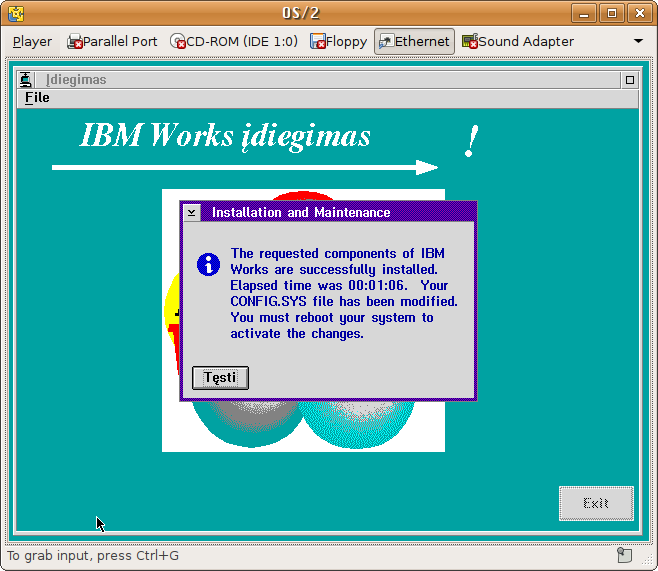The width and height of the screenshot is (658, 571).
Task: Maximize the OS/2 player window
Action: pos(611,13)
